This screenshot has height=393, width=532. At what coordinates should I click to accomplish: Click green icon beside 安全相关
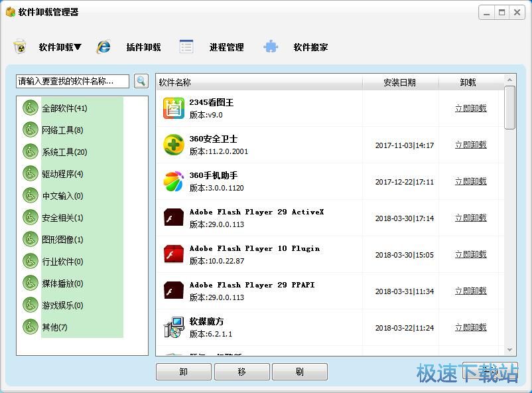click(x=31, y=217)
